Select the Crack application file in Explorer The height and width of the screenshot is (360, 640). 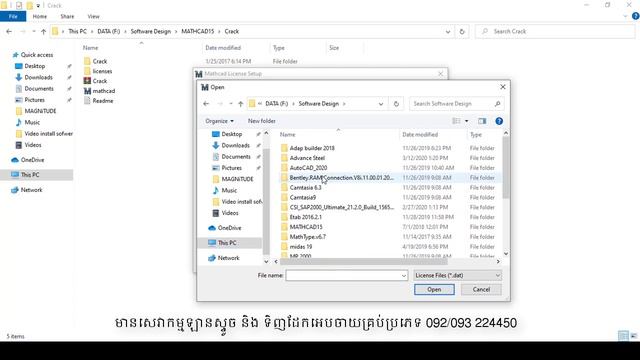point(96,81)
